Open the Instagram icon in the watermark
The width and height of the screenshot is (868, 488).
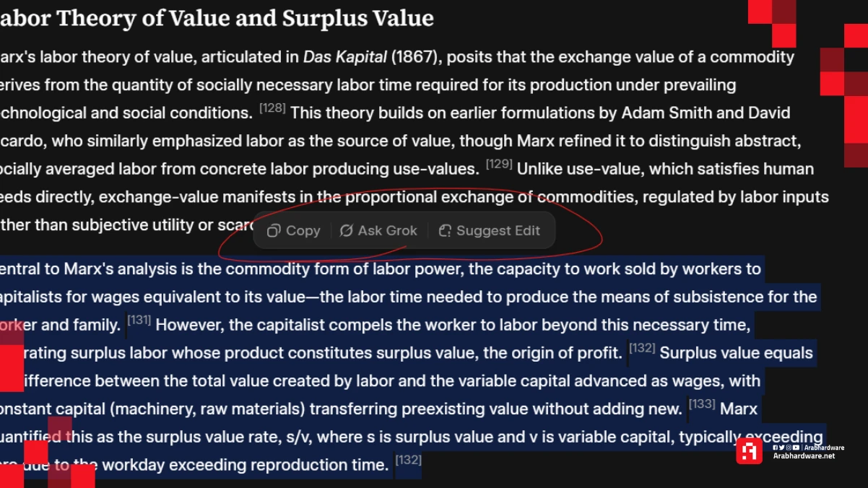(789, 448)
